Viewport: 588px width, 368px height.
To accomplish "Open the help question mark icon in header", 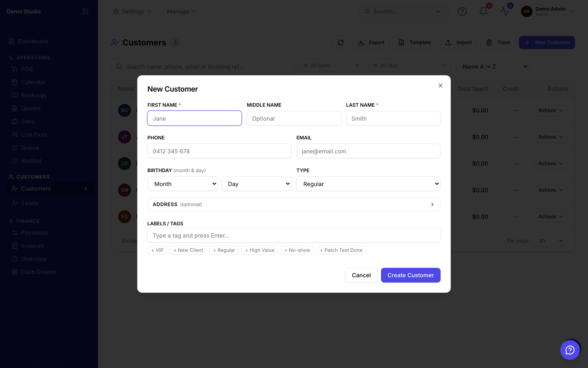I will [x=462, y=11].
